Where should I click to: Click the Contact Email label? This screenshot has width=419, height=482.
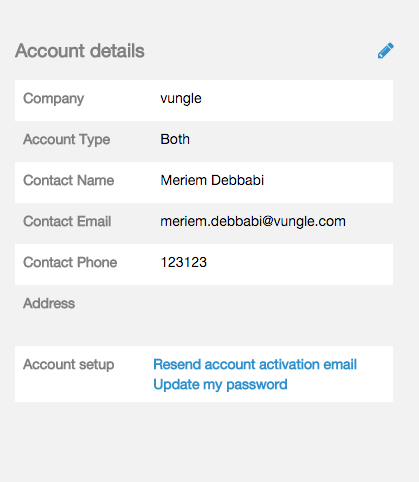pos(67,221)
